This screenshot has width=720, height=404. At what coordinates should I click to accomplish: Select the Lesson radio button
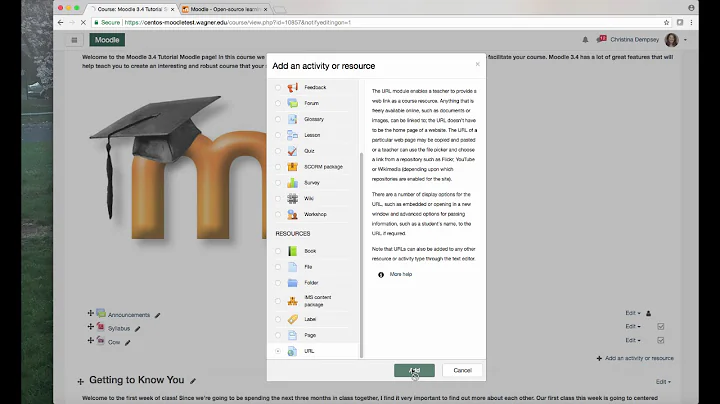tap(278, 135)
